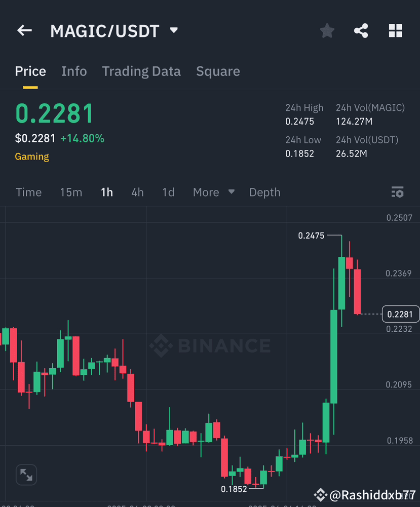Expand the More timeframes dropdown
This screenshot has height=507, width=420.
(x=213, y=192)
